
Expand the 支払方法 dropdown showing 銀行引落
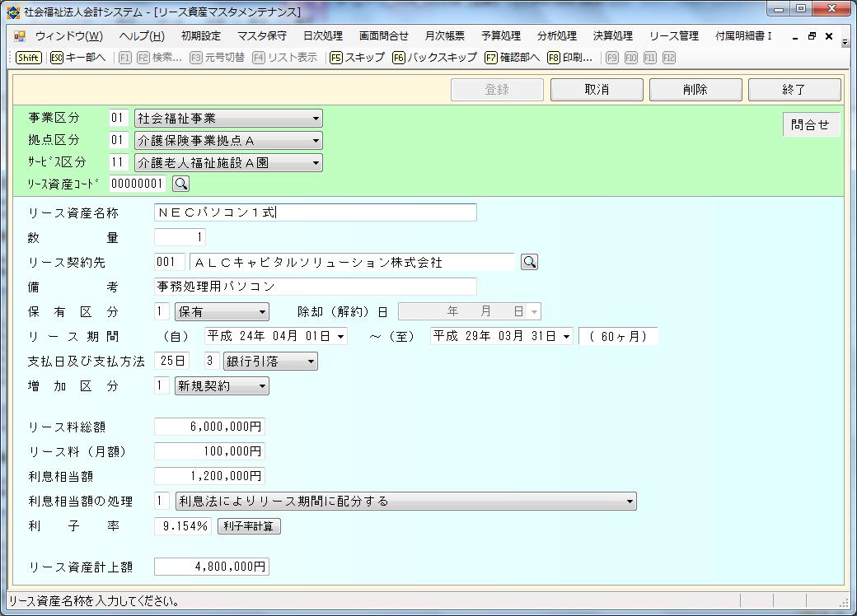pos(311,361)
